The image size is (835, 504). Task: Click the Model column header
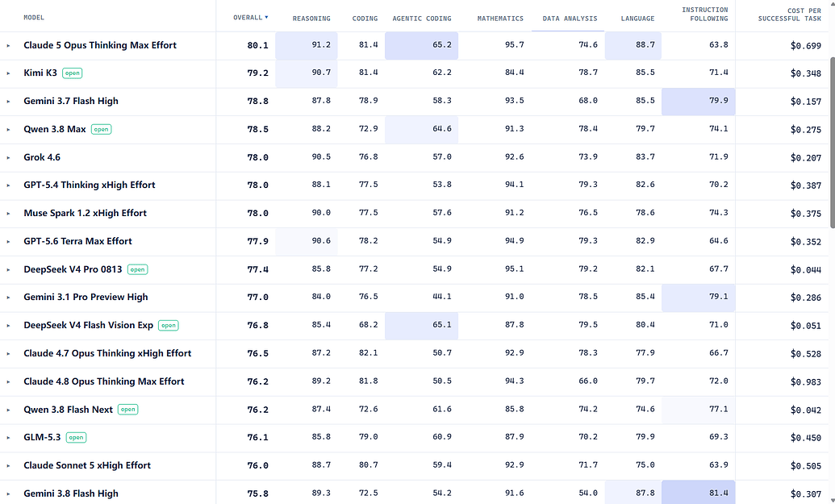coord(34,18)
